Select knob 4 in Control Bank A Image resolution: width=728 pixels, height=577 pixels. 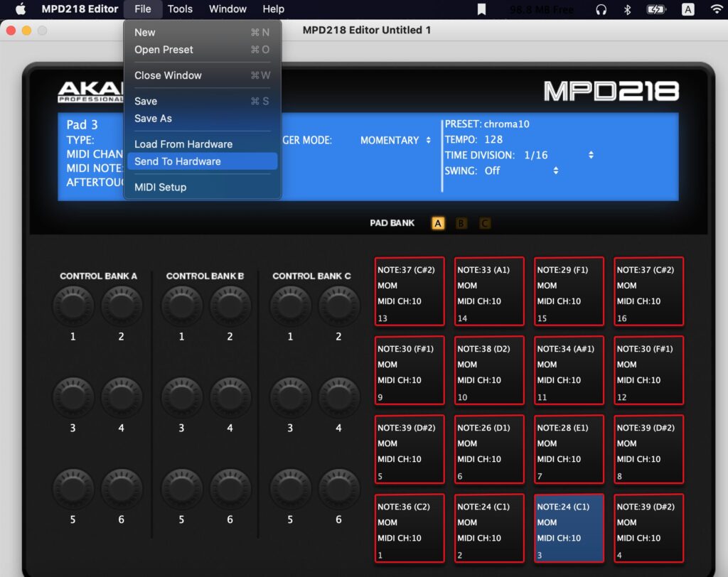click(x=121, y=397)
